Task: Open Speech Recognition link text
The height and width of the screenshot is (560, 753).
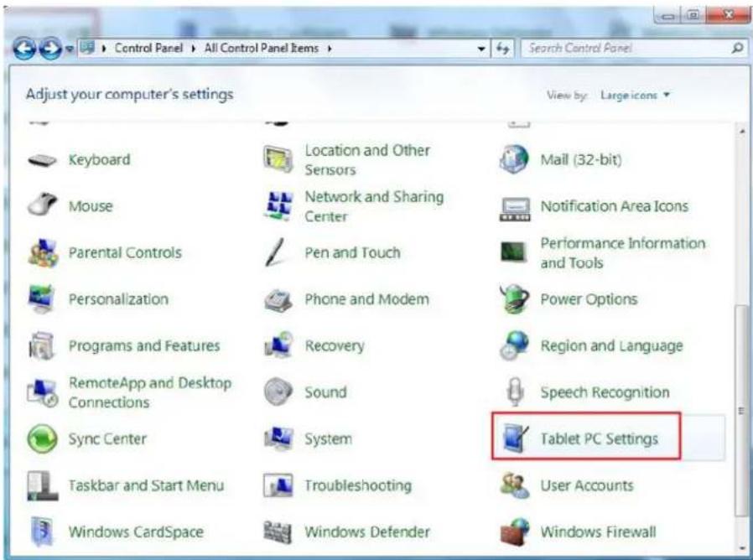Action: 605,392
